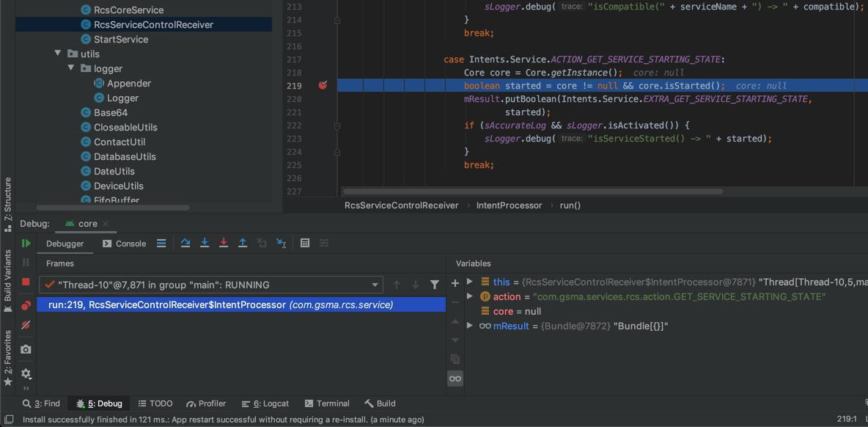This screenshot has height=427, width=868.
Task: Force Step Into with the red arrow
Action: 223,243
